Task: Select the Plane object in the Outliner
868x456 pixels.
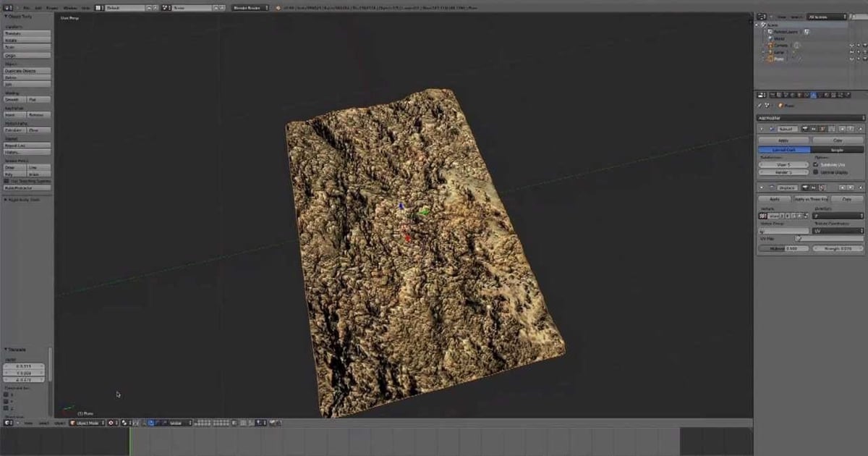Action: coord(779,59)
